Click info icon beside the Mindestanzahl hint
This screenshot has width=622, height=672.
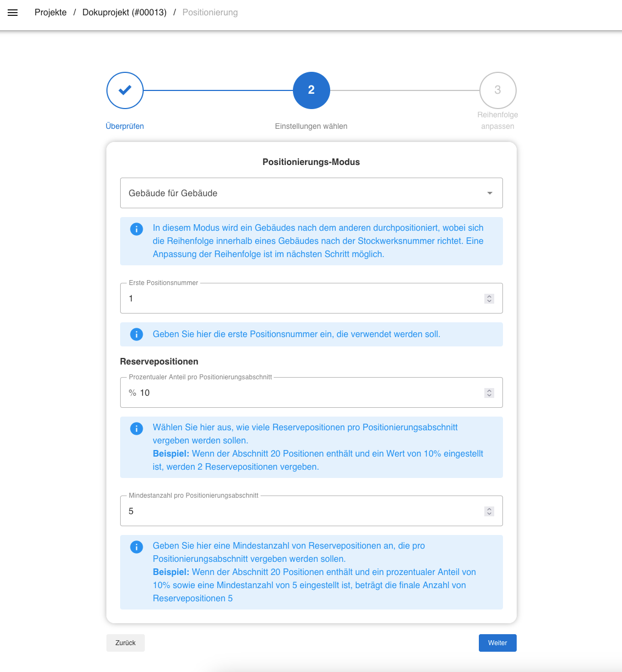(137, 547)
